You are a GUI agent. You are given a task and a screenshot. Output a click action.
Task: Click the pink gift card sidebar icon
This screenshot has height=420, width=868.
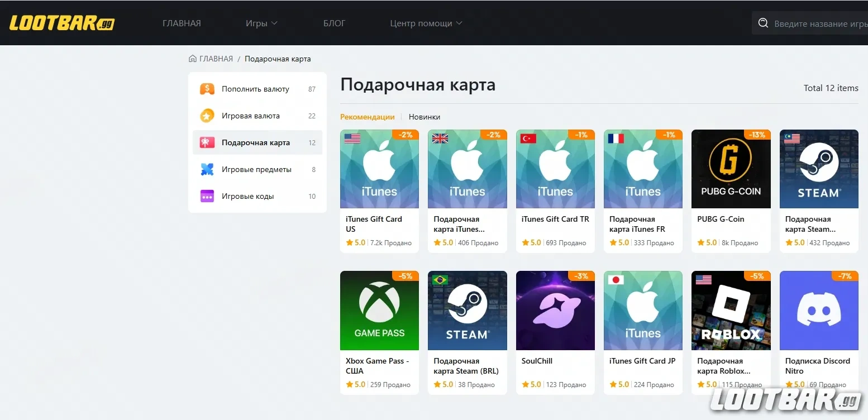[x=207, y=142]
